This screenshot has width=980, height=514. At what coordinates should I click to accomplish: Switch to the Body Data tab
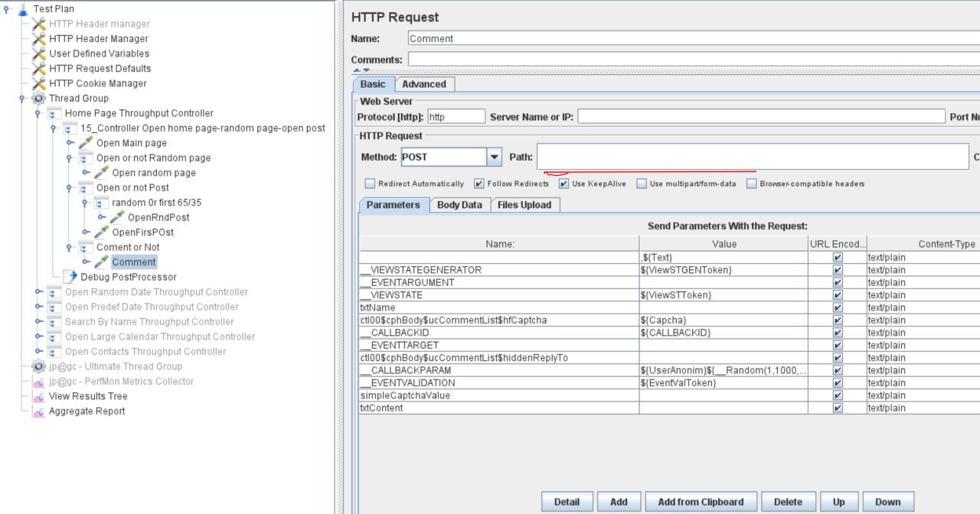click(459, 205)
